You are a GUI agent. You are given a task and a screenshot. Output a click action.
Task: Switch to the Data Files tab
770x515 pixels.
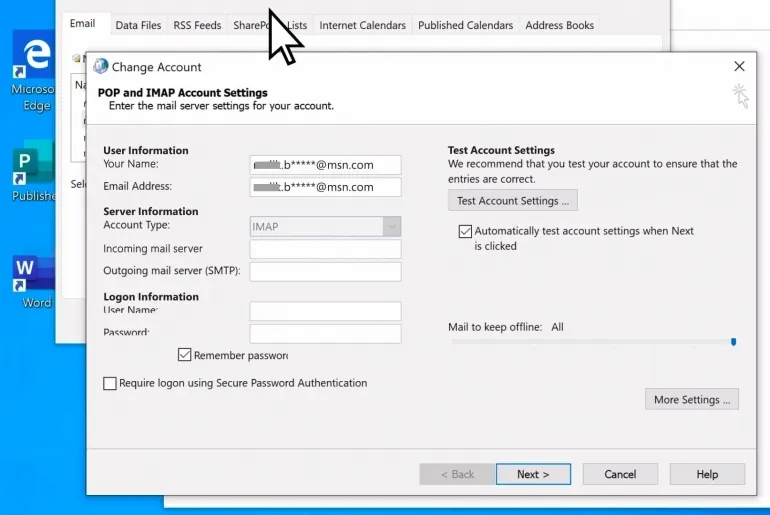138,25
